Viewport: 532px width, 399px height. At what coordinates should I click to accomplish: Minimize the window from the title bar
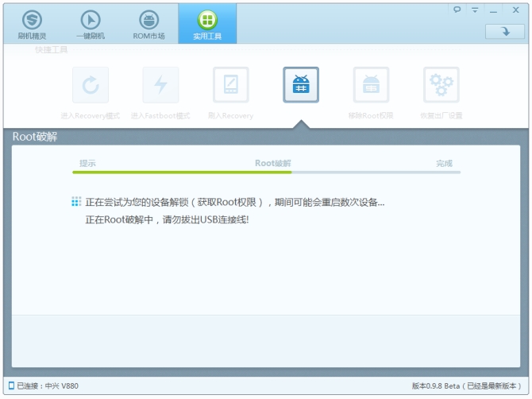(x=493, y=10)
